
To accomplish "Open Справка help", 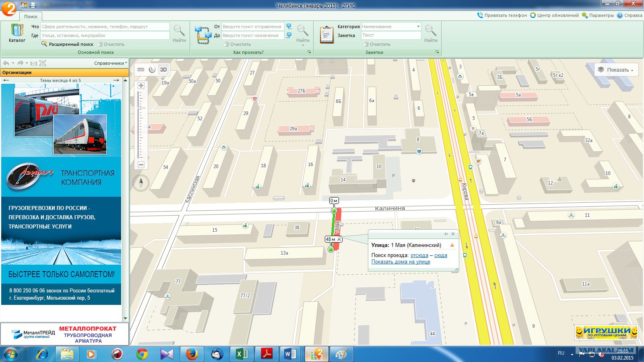I will coord(630,15).
